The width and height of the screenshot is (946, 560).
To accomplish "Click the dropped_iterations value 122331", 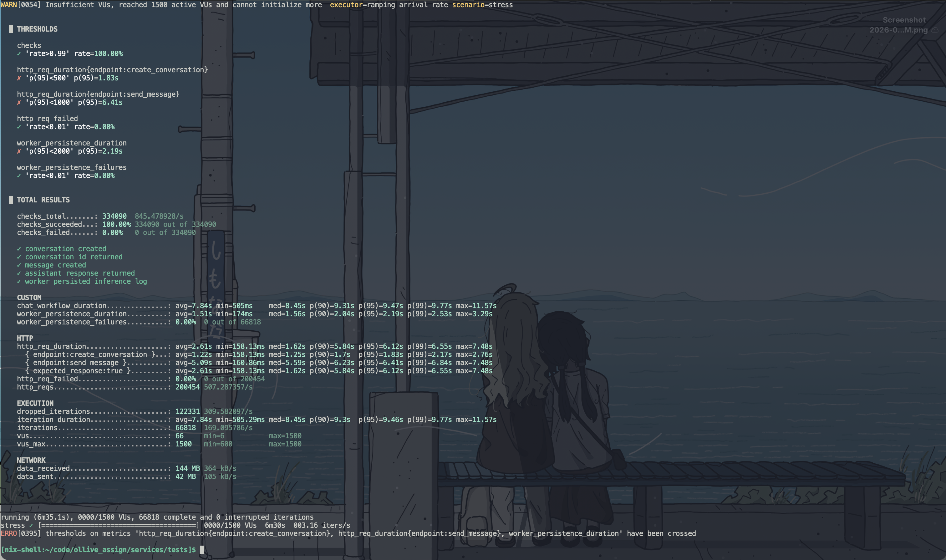I will pos(187,411).
